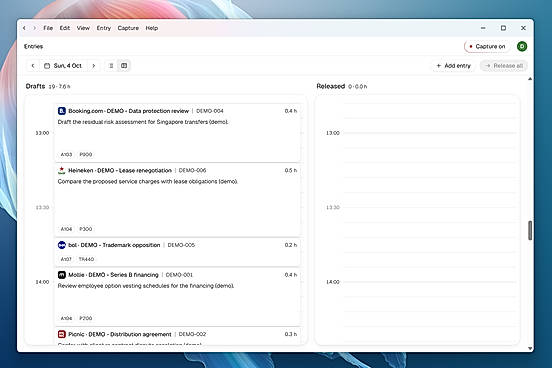Click the A103 tag on Booking.com entry
Screen dimensions: 552x368
(x=66, y=155)
